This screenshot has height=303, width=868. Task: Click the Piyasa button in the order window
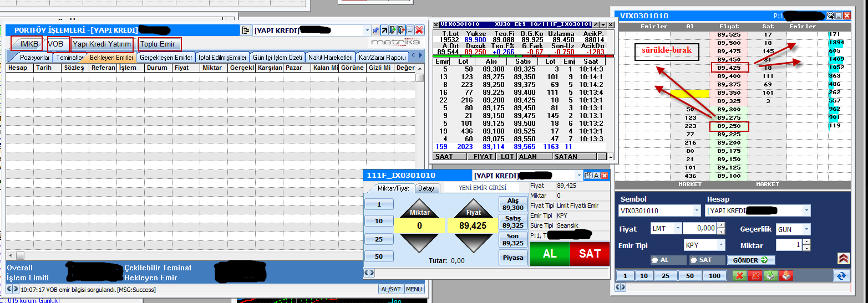coord(513,258)
